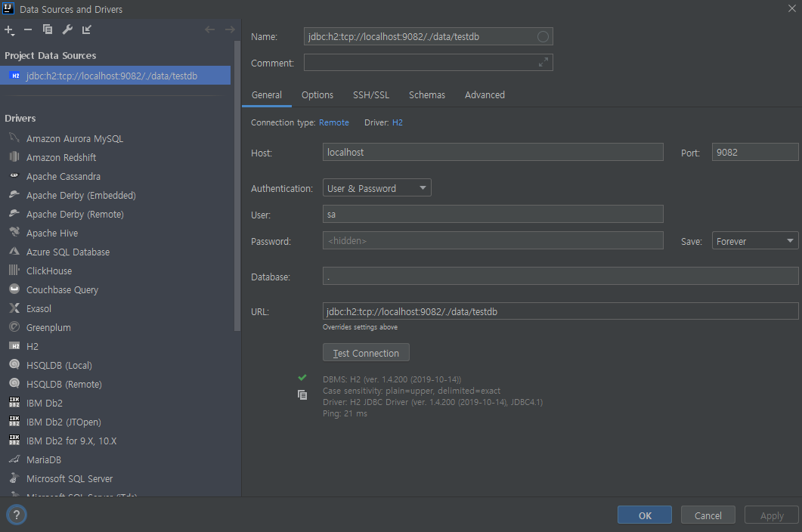
Task: Click the Apply button
Action: (x=771, y=515)
